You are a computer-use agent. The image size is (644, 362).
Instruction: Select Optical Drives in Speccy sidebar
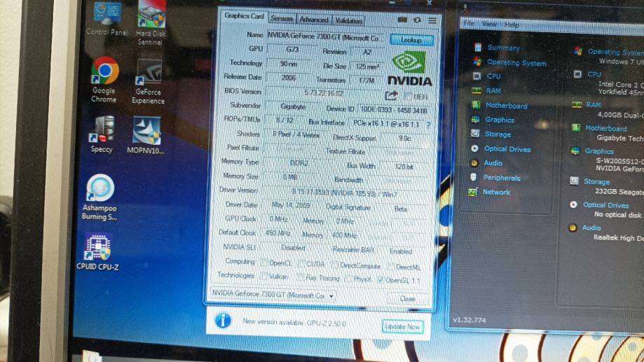500,149
